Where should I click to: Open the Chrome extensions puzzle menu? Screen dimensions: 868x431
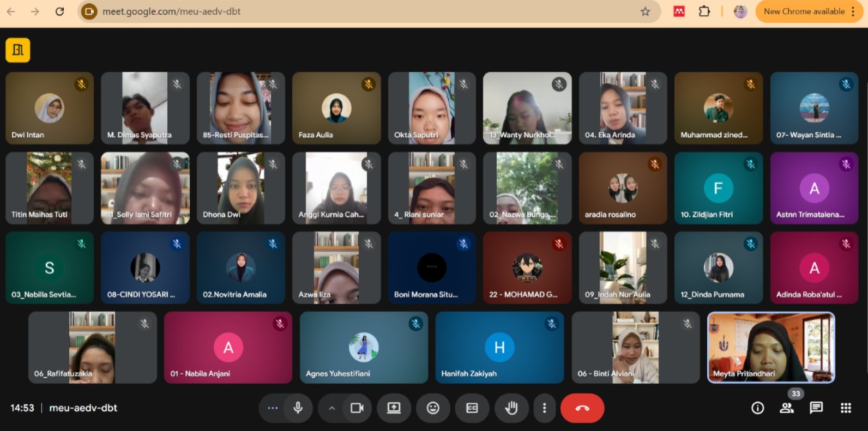coord(704,11)
